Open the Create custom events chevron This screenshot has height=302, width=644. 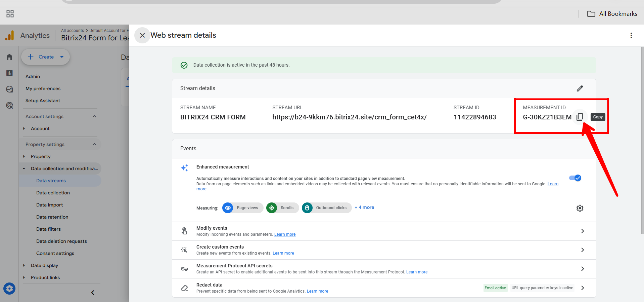583,250
